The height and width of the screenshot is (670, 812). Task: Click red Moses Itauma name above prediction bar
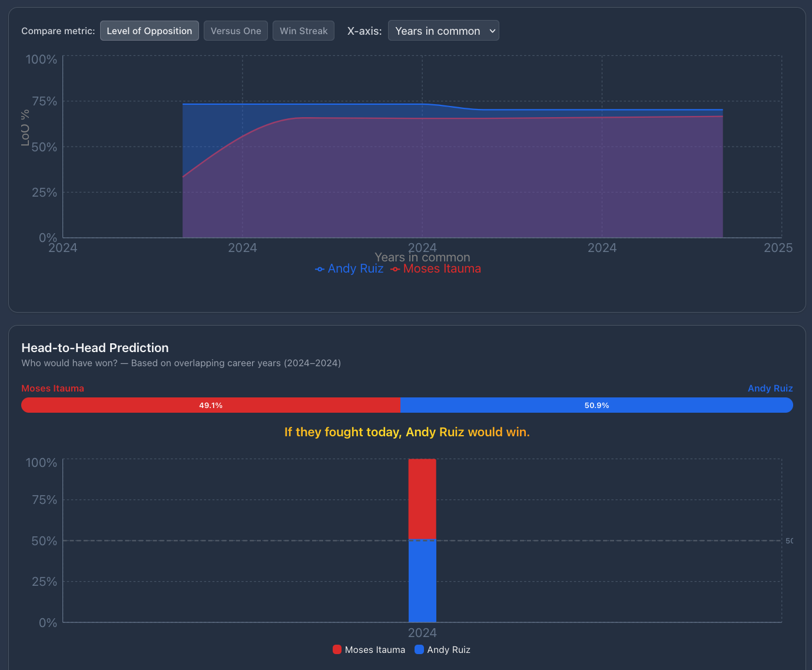[52, 389]
